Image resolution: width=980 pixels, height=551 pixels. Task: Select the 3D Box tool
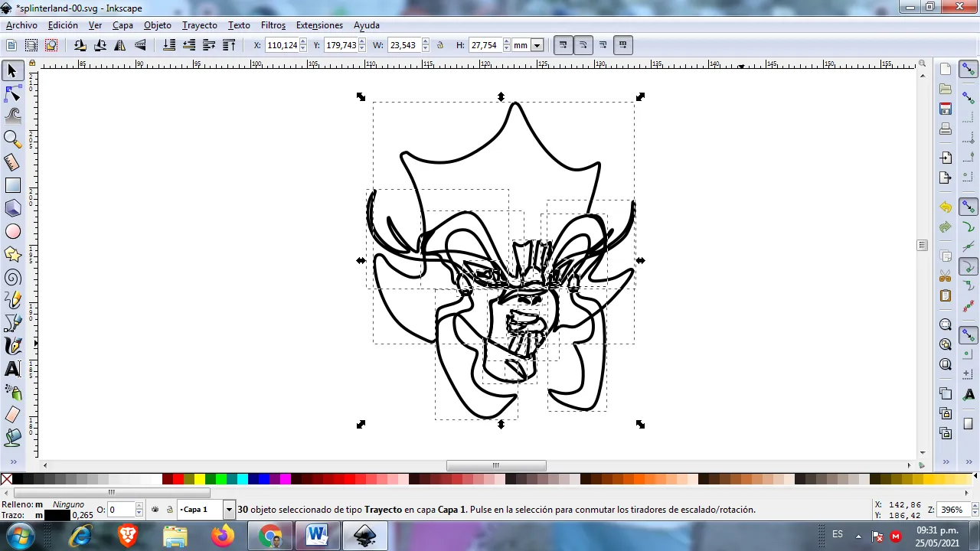(x=12, y=208)
